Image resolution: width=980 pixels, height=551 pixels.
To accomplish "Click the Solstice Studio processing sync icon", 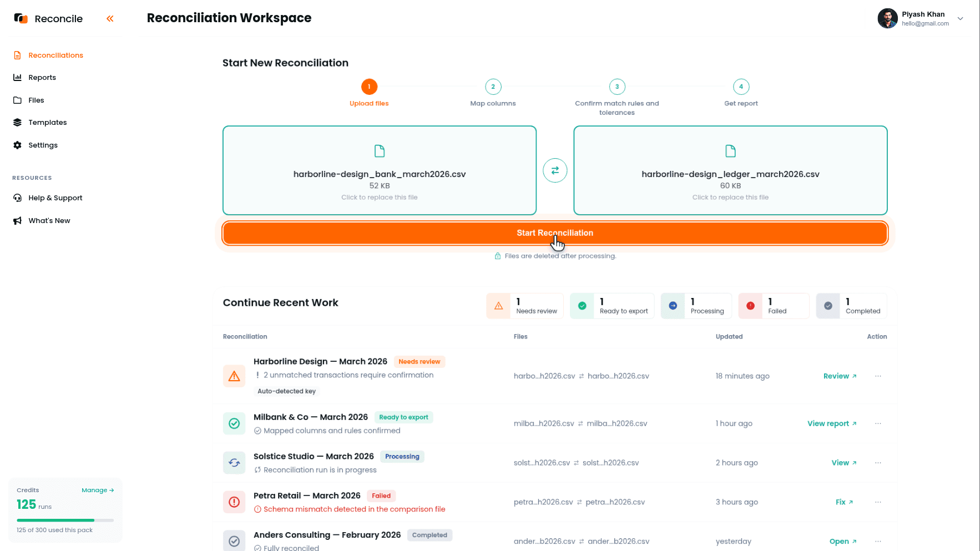I will 234,463.
